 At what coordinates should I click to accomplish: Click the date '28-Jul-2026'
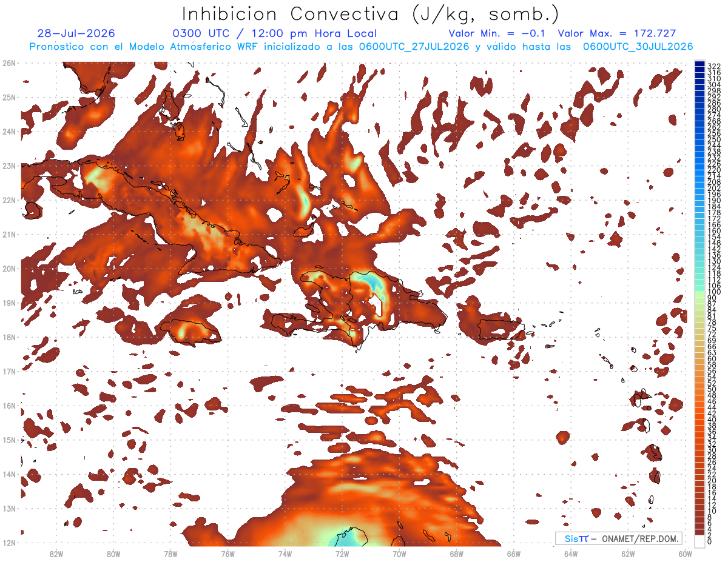pos(76,34)
